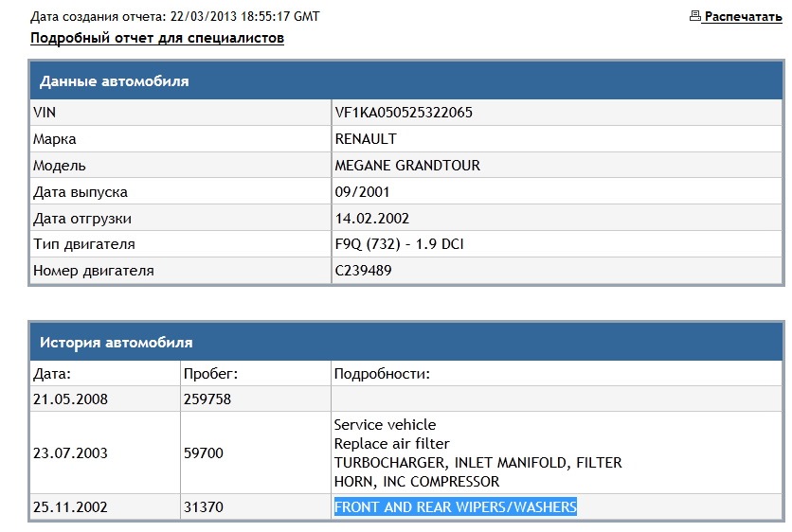
Task: Click the shipment date 14.02.2002
Action: point(371,218)
